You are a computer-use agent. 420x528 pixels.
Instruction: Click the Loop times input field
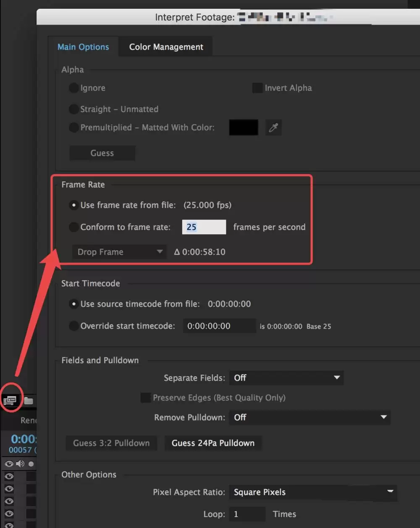(247, 514)
